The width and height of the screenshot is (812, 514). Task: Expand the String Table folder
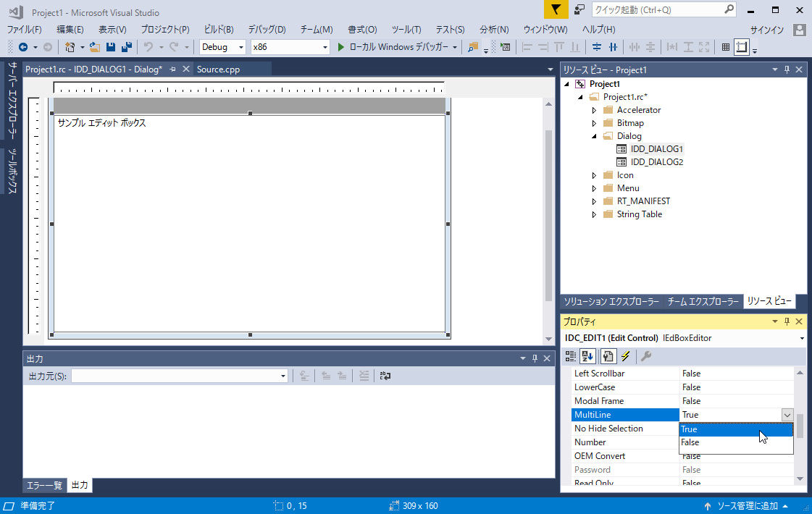(594, 214)
